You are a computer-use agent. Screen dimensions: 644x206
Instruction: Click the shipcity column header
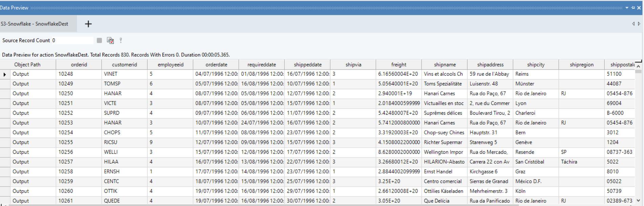pos(536,64)
